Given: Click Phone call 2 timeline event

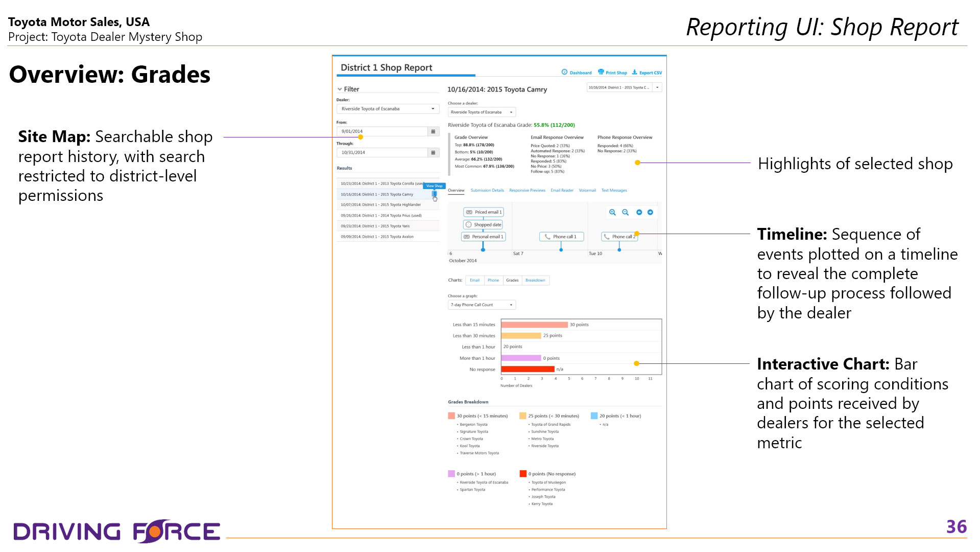Looking at the screenshot, I should pyautogui.click(x=619, y=237).
